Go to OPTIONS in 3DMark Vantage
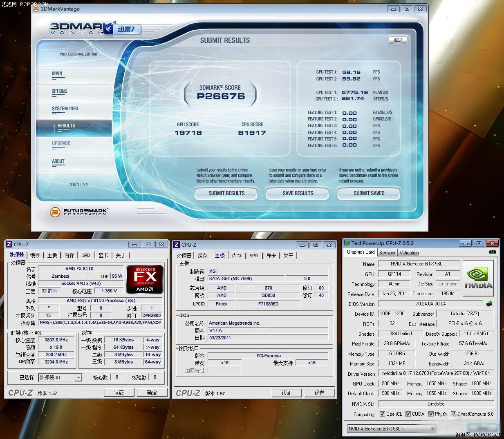Viewport: 504px width, 439px height. 59,91
